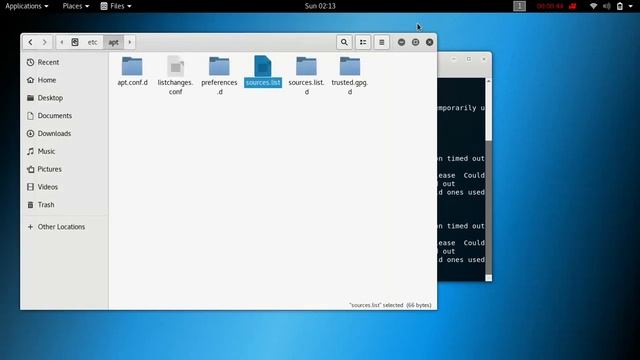Open the clock showing Sun 02:13
This screenshot has height=360, width=640.
click(x=320, y=6)
